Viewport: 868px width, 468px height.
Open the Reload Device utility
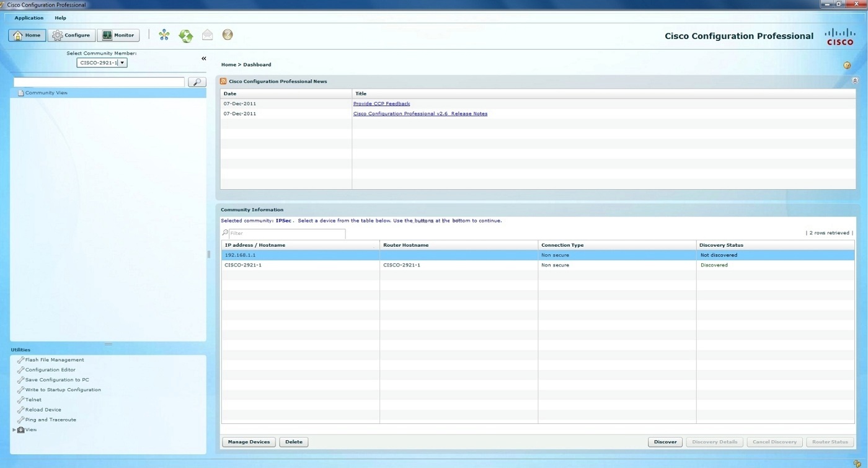[x=43, y=410]
